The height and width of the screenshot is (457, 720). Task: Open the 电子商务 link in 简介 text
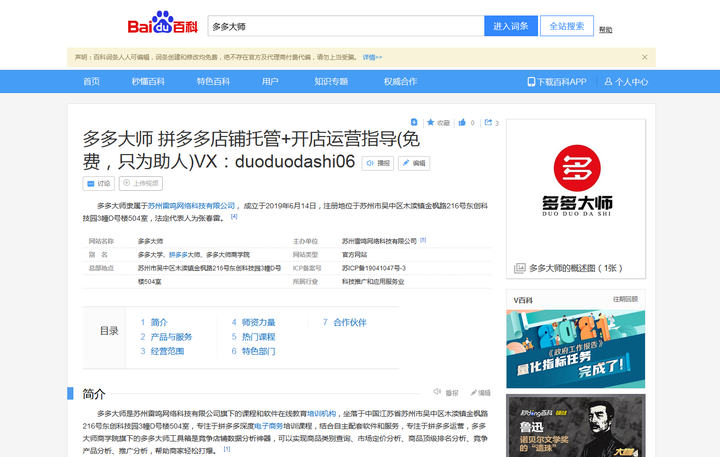269,426
